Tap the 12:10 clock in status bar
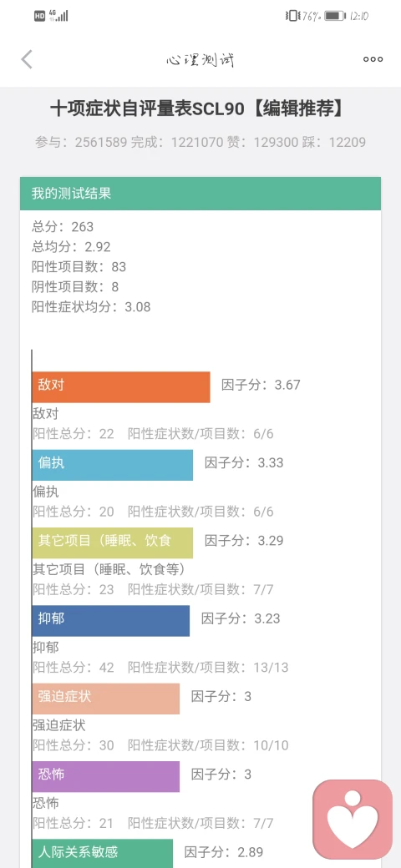 tap(359, 16)
